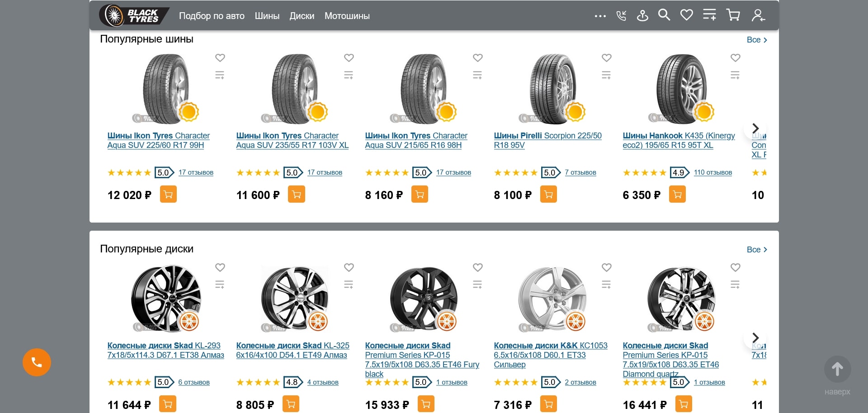Favorite the Skad KL-293 wheel
Viewport: 868px width, 413px height.
click(x=220, y=267)
